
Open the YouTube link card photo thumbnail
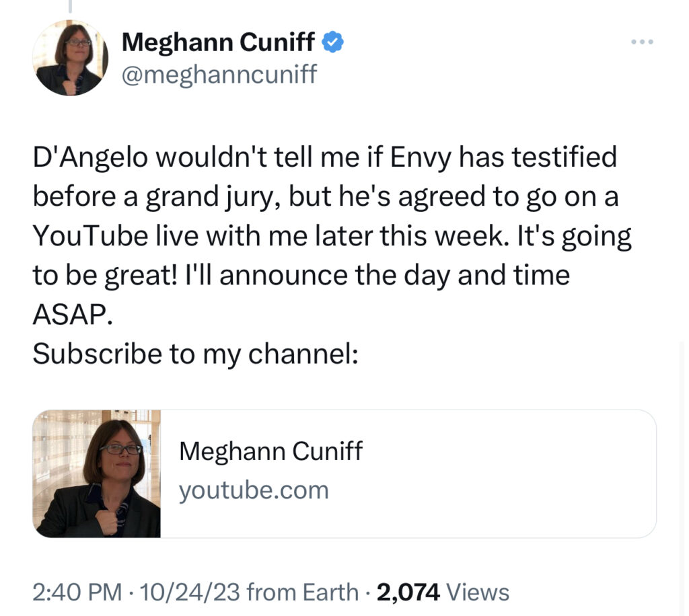[97, 473]
